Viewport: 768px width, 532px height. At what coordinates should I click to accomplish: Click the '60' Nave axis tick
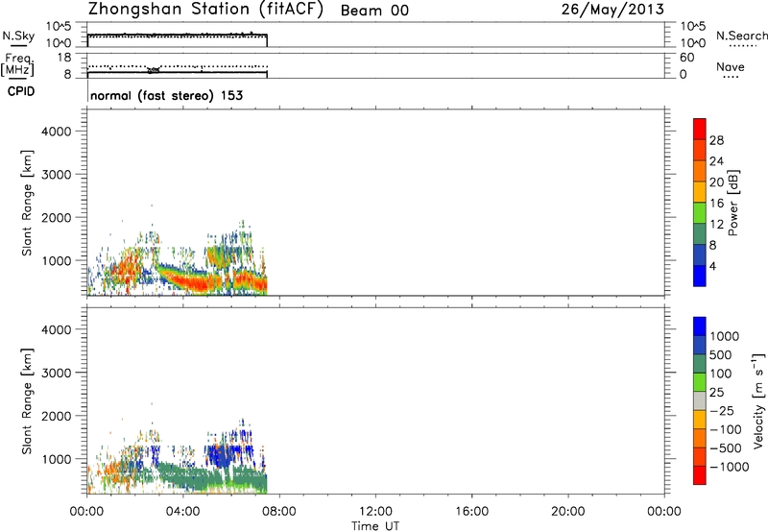click(686, 58)
